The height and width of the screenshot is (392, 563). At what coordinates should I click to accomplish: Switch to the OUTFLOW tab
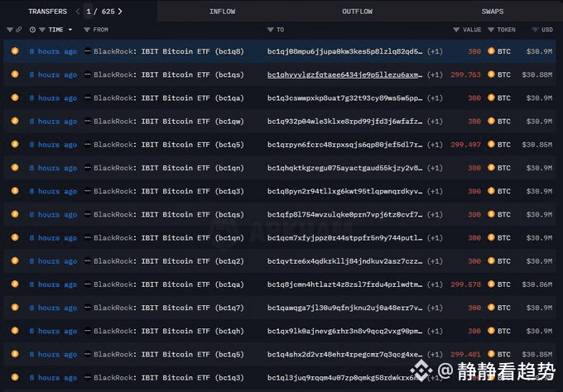point(357,12)
